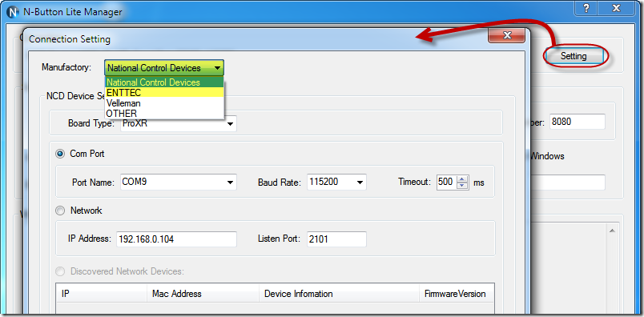
Task: Pick Velleman from the dropdown list
Action: [x=164, y=103]
